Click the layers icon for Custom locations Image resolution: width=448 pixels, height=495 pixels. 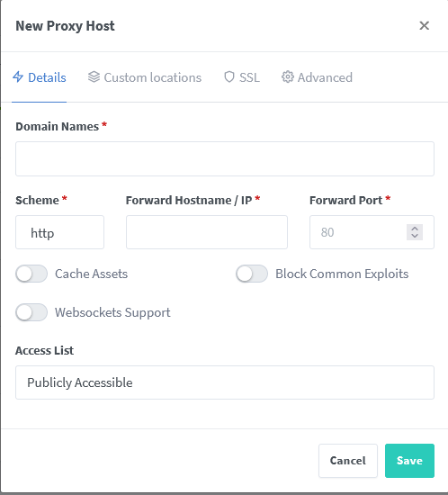pyautogui.click(x=94, y=77)
